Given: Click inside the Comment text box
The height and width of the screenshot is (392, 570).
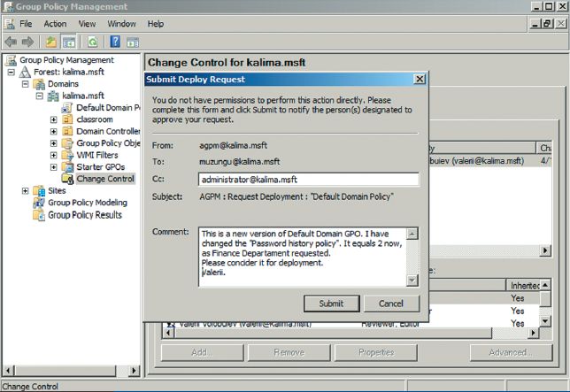Looking at the screenshot, I should click(x=301, y=257).
